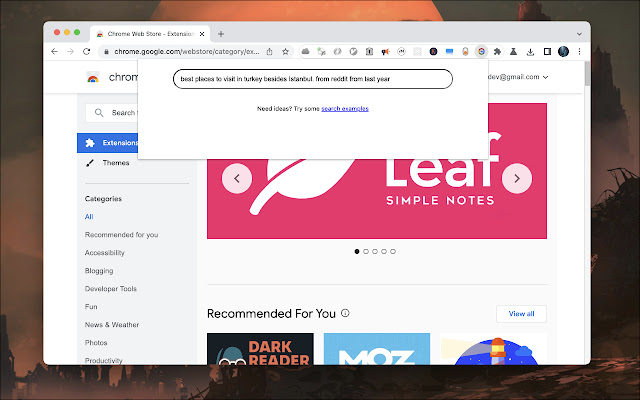This screenshot has height=400, width=640.
Task: Open the Fun category
Action: click(91, 307)
